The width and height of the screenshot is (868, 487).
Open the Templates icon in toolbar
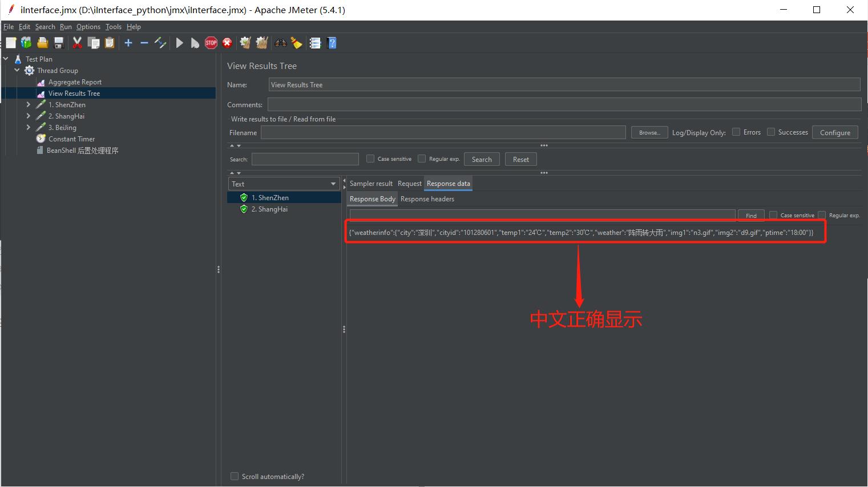pyautogui.click(x=26, y=43)
